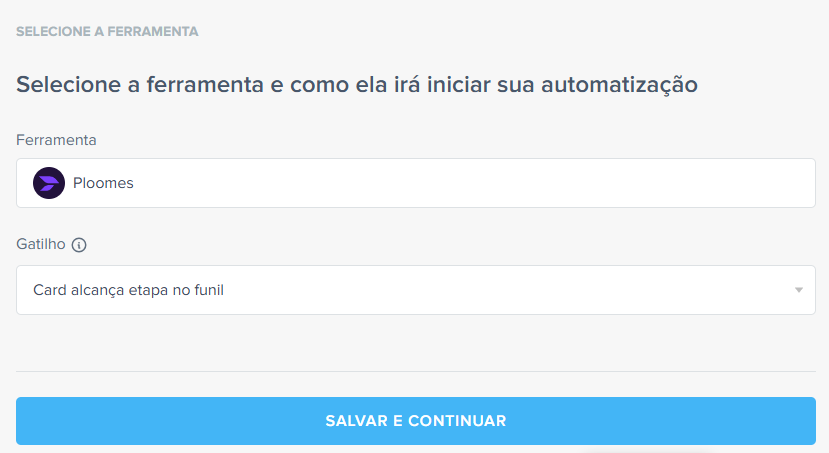Viewport: 829px width, 453px height.
Task: Open the Ferramenta tool selector field
Action: click(x=415, y=183)
